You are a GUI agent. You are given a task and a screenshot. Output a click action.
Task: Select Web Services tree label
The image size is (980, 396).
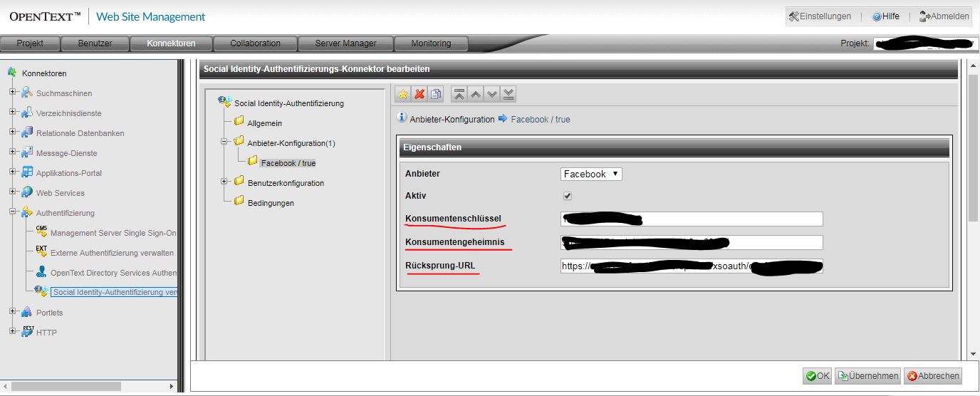[61, 193]
